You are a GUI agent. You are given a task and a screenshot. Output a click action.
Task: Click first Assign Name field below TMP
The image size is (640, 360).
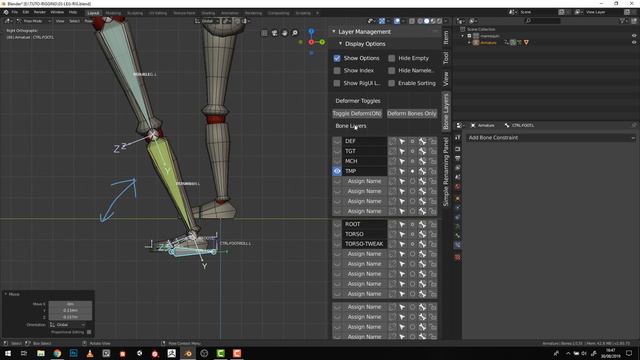[x=365, y=181]
